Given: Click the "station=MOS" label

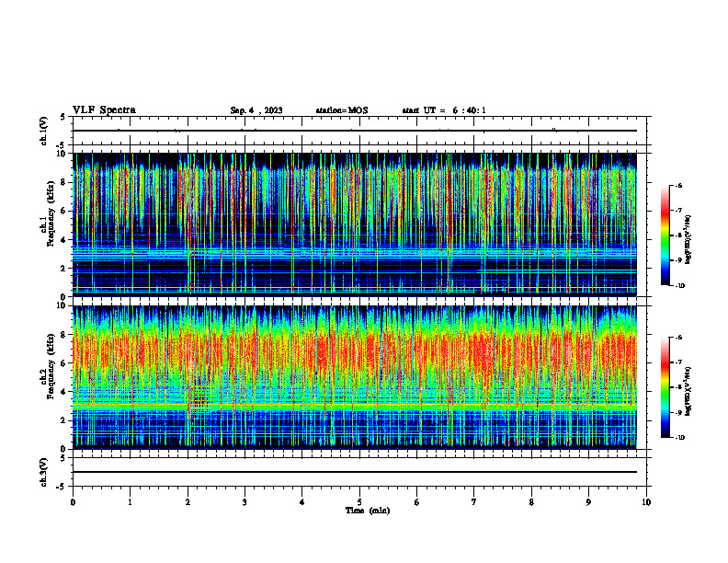Looking at the screenshot, I should click(x=342, y=110).
